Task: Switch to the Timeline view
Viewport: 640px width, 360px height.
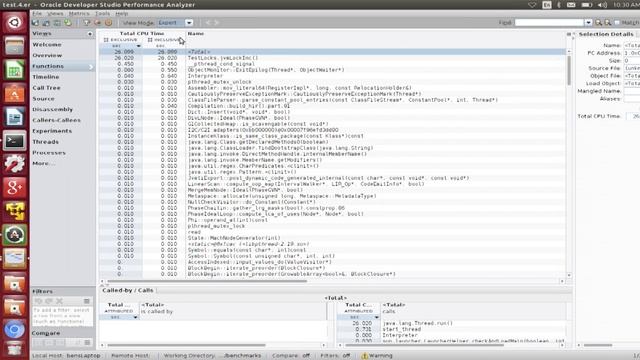Action: [46, 77]
